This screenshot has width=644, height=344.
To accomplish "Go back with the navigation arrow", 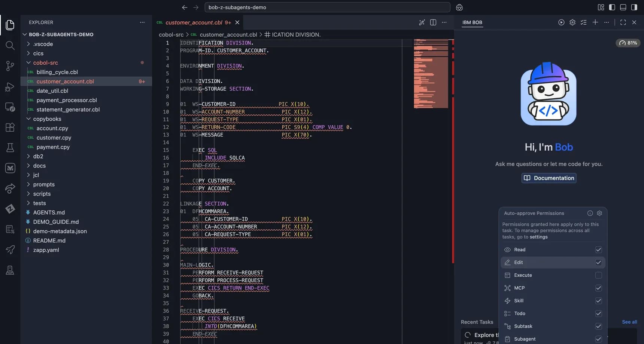I will click(185, 7).
